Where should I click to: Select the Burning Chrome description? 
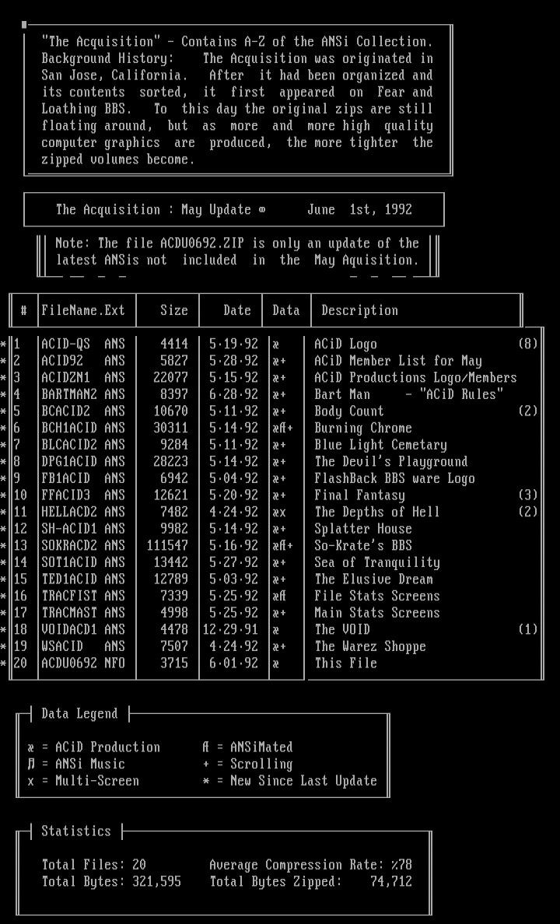363,428
